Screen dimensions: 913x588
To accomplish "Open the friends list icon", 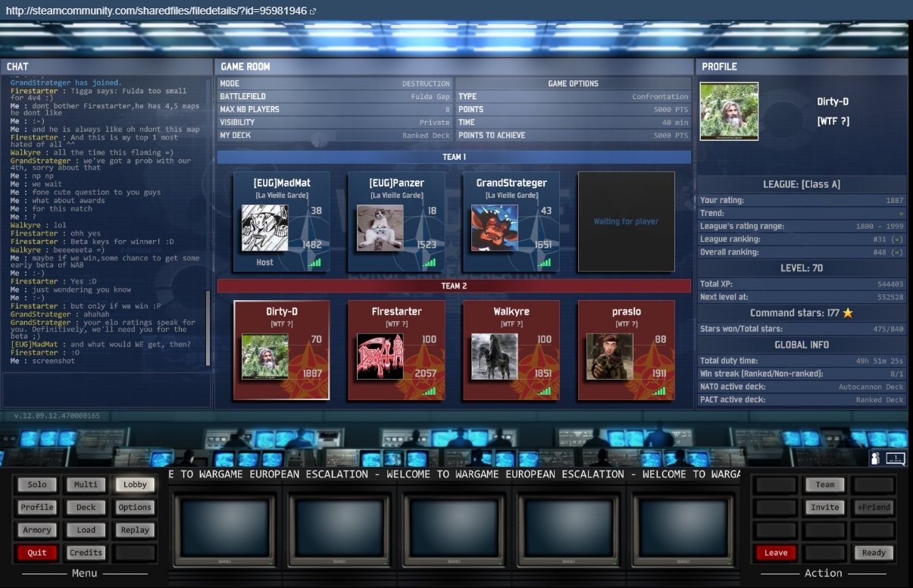I will tap(875, 458).
